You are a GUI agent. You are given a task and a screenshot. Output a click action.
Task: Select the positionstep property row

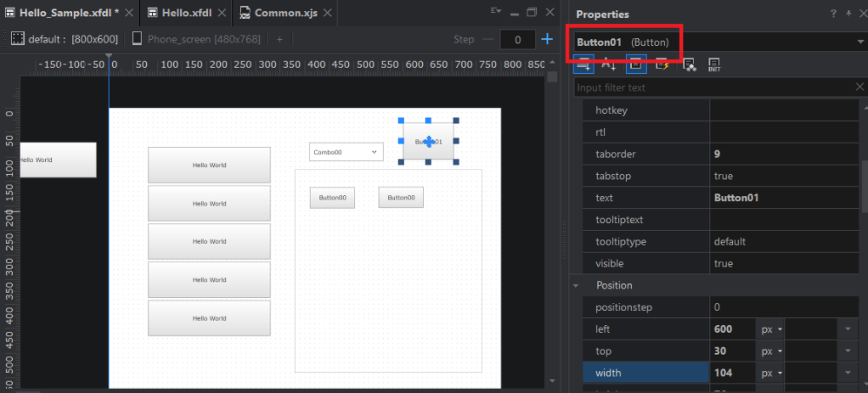click(x=720, y=307)
